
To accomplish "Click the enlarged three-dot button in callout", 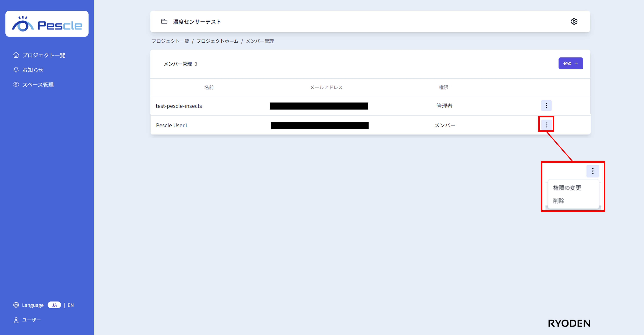I will pos(592,171).
